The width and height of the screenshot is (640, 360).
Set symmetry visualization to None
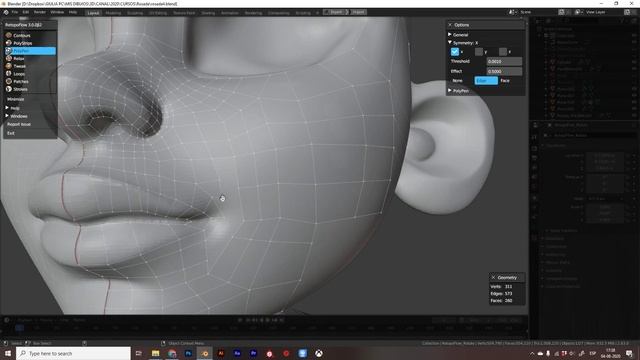click(458, 81)
